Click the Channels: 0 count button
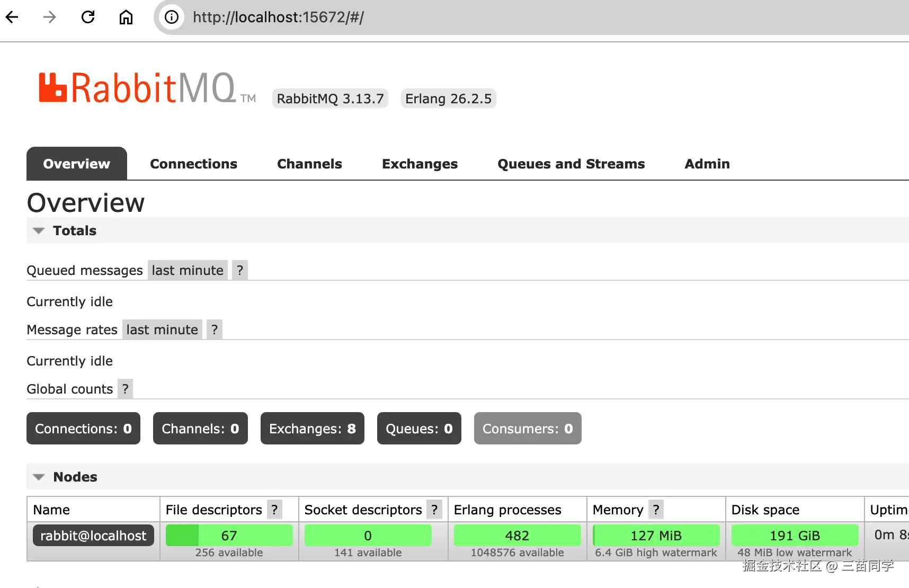The height and width of the screenshot is (588, 909). (x=200, y=429)
